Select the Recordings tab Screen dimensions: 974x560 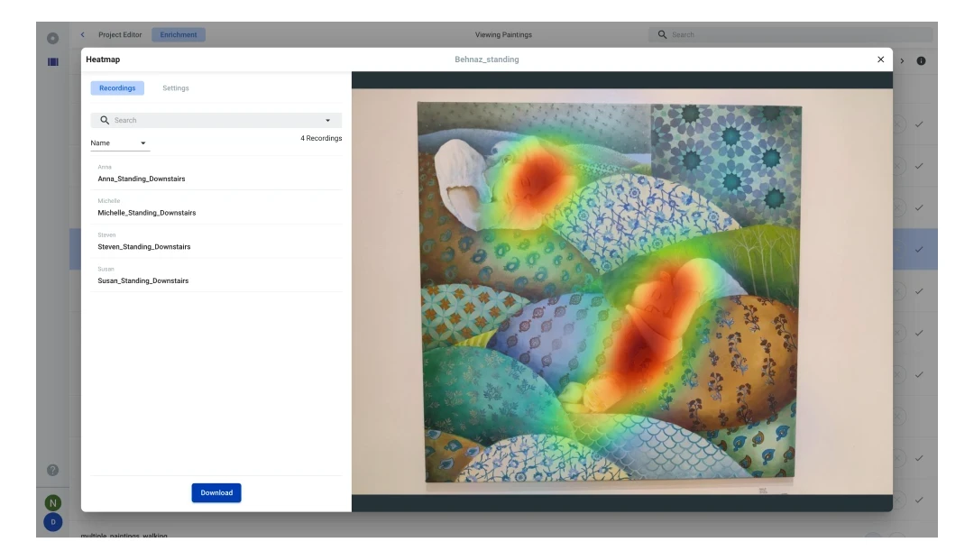(117, 88)
